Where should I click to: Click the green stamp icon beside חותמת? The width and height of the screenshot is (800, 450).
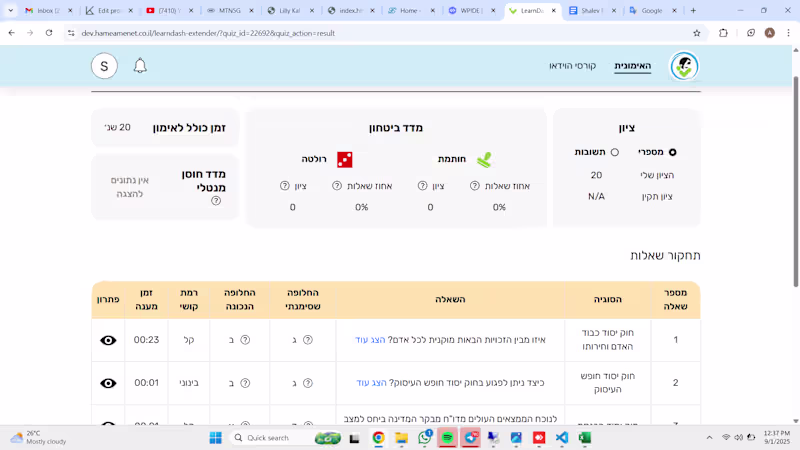coord(484,160)
